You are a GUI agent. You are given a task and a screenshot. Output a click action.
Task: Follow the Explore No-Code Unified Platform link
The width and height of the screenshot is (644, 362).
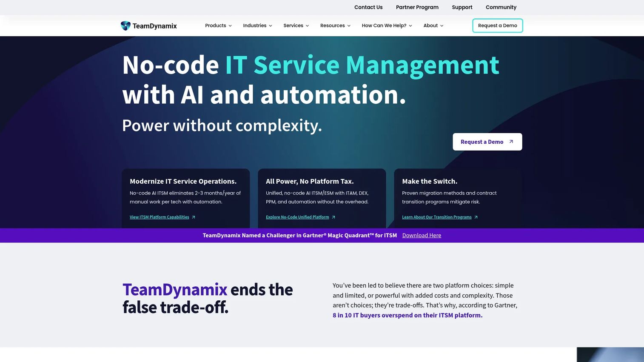[x=297, y=217]
